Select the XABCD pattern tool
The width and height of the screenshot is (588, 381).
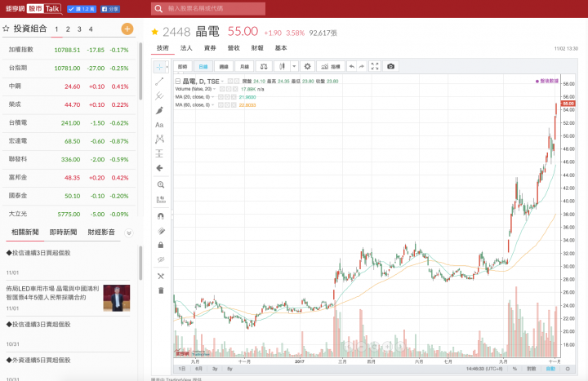pyautogui.click(x=159, y=139)
